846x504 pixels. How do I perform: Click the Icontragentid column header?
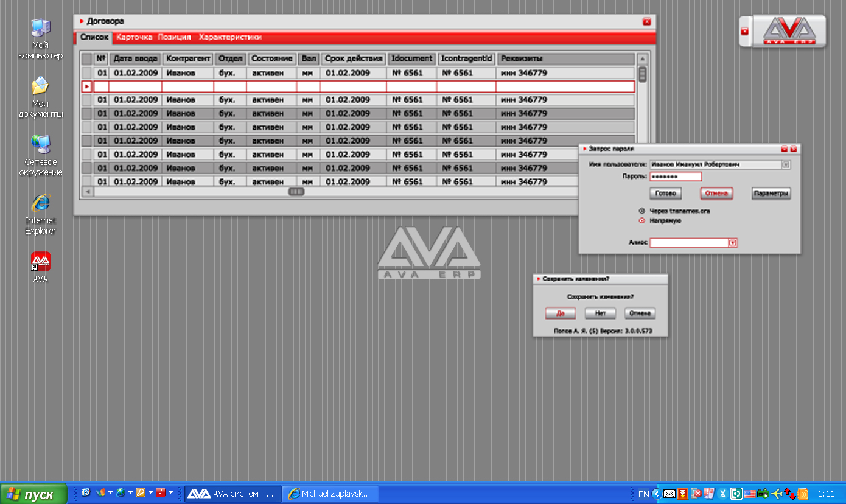466,59
